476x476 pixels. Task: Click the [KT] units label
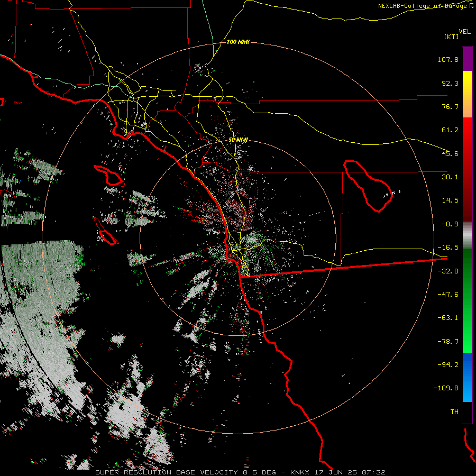[452, 36]
